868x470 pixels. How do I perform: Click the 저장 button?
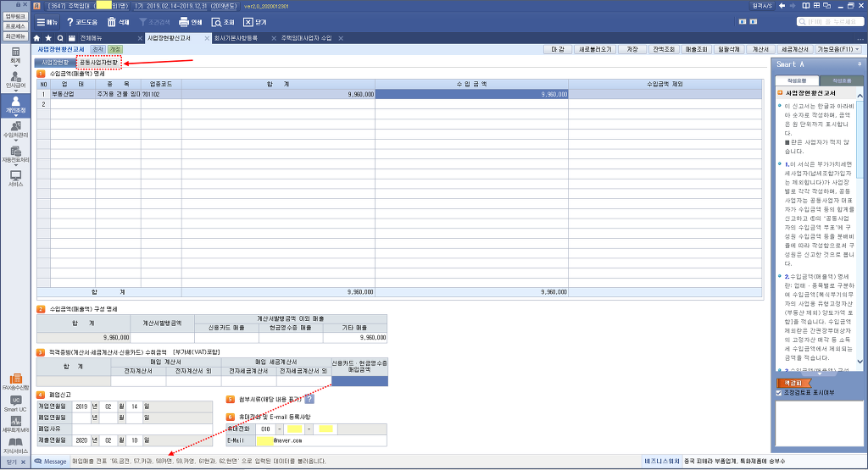click(x=632, y=50)
